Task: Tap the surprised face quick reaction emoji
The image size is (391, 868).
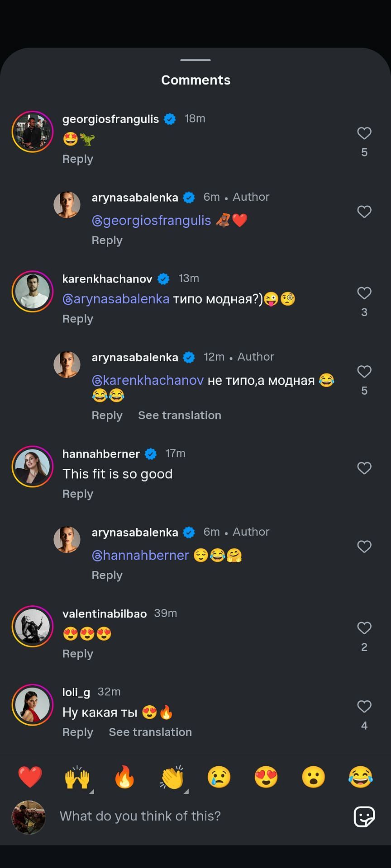Action: (313, 777)
